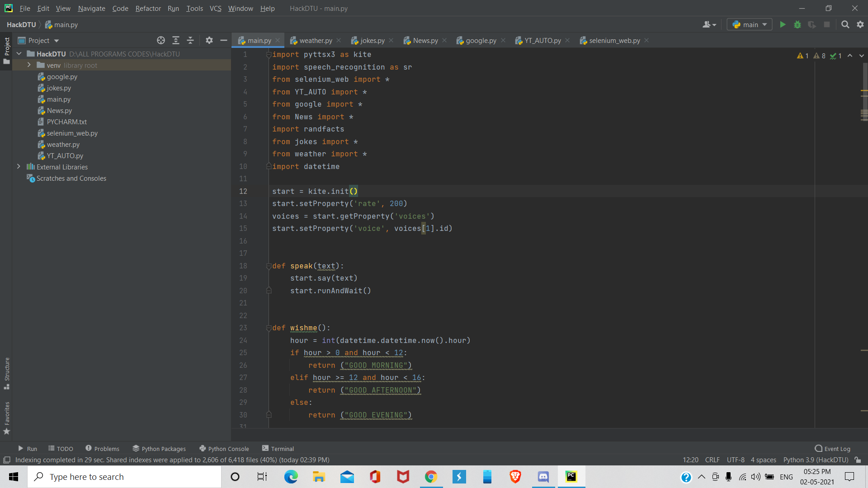Switch to the weather.py editor tab
The image size is (868, 488).
pyautogui.click(x=315, y=41)
